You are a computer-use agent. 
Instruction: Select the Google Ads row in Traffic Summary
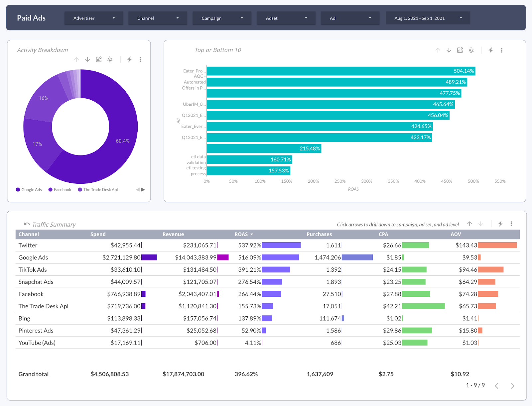pyautogui.click(x=33, y=257)
